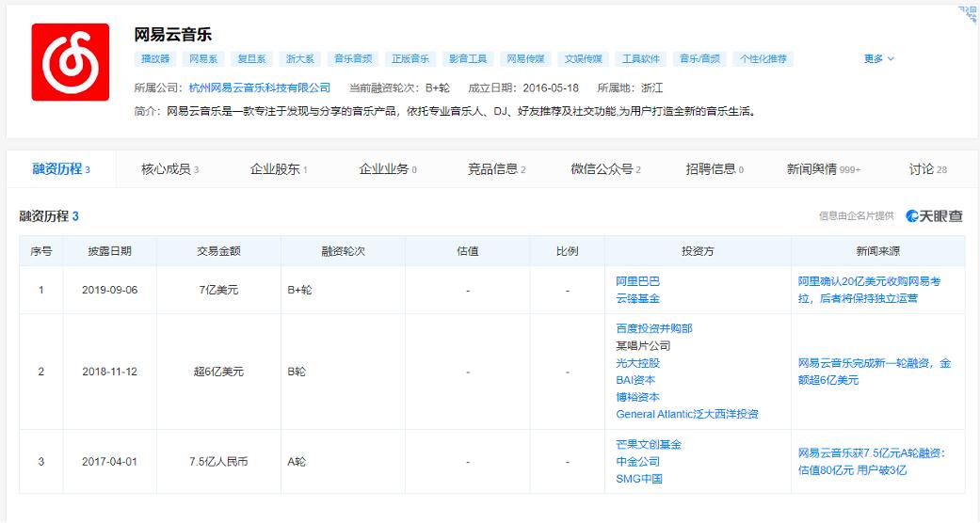Screen dimensions: 980x523
Task: Open news about Alibaba acquiring 网易考拉
Action: click(869, 290)
